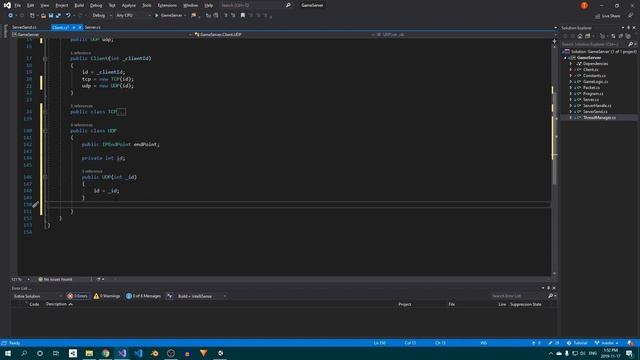
Task: Toggle the Warnings filter in Error List
Action: click(107, 296)
